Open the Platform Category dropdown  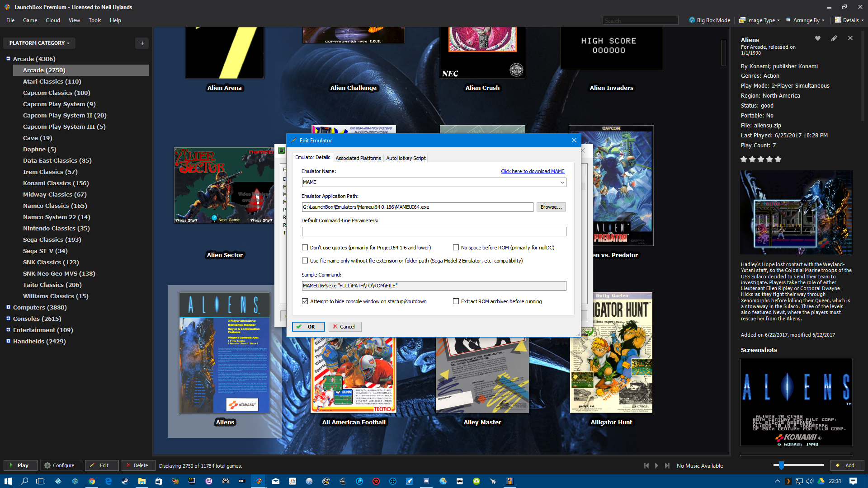point(39,43)
